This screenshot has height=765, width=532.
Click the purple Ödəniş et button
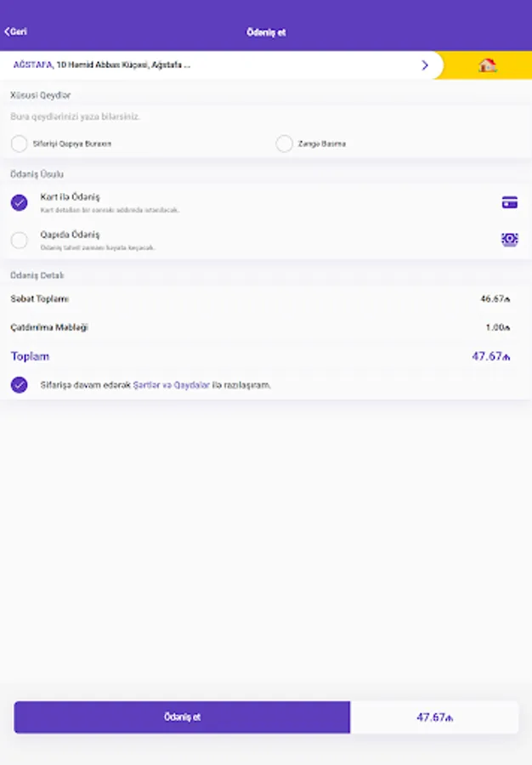pos(182,717)
